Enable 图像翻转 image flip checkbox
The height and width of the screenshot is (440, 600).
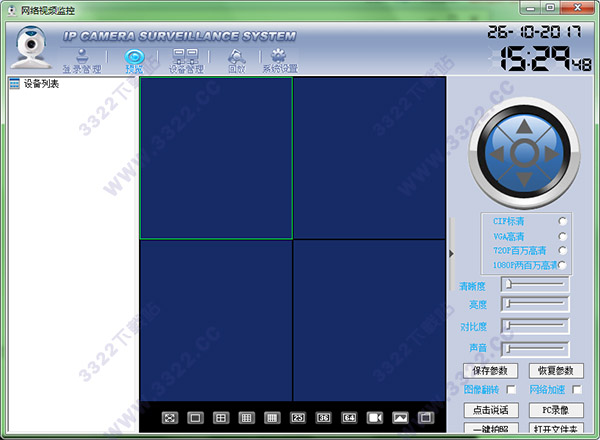coord(511,389)
